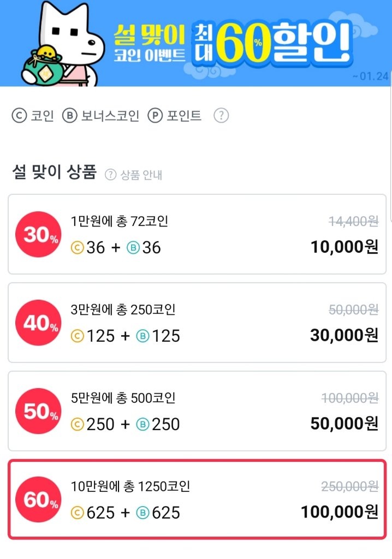392x559 pixels.
Task: Tap the point (P) legend icon
Action: [155, 116]
